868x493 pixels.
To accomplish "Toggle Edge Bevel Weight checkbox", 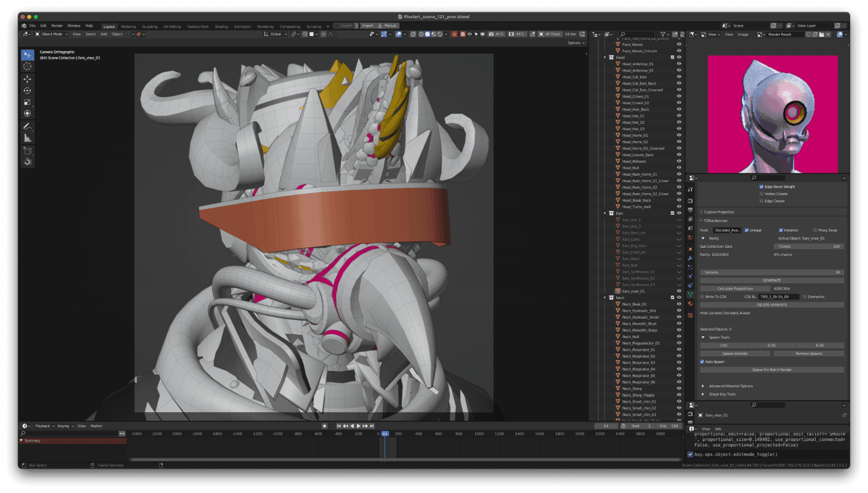I will [x=762, y=187].
